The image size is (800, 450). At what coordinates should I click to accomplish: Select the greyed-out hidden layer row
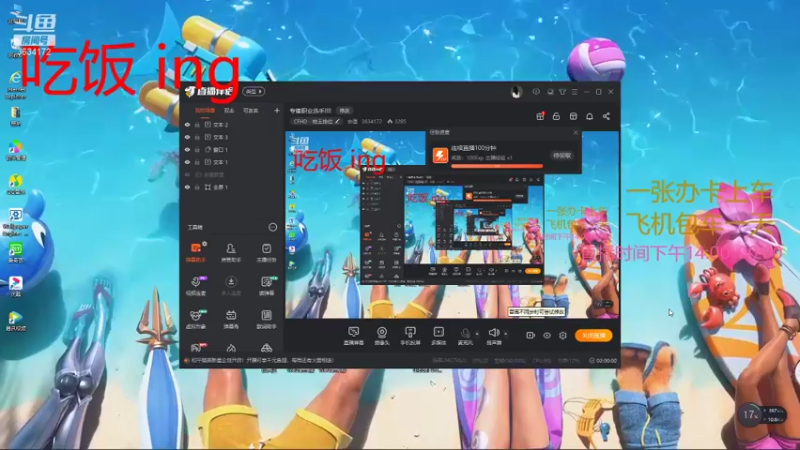tap(232, 174)
